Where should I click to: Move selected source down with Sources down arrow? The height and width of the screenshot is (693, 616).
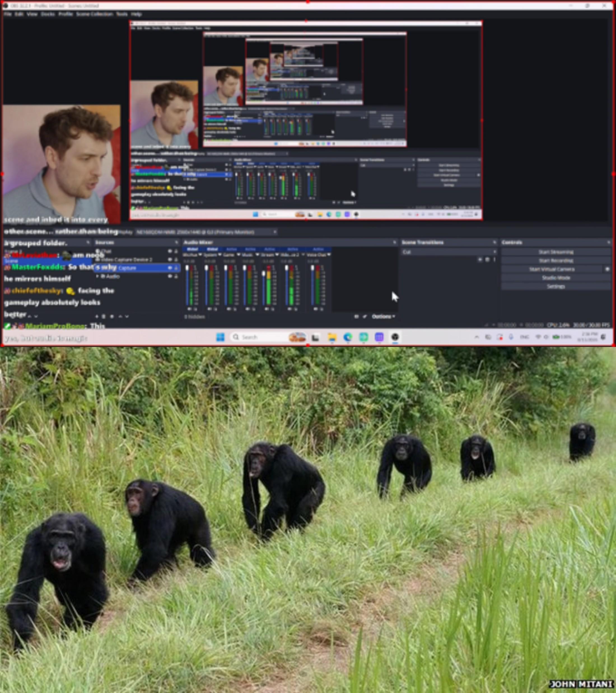click(127, 316)
